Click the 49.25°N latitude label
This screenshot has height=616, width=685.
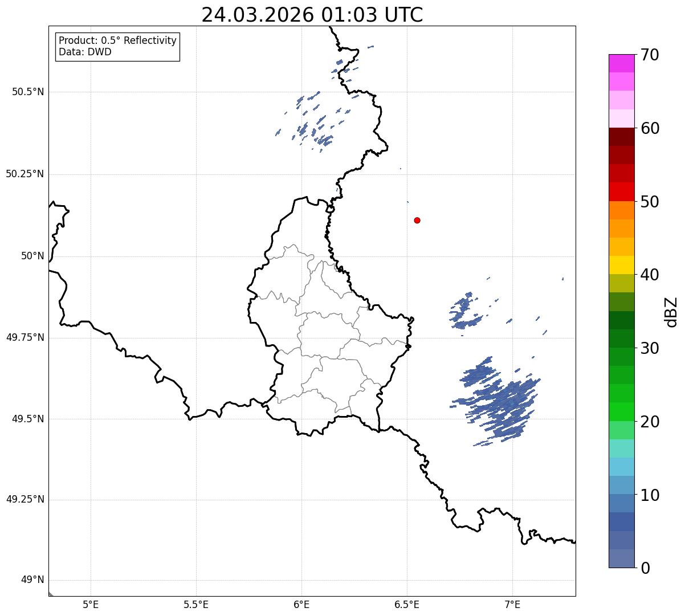click(x=25, y=499)
